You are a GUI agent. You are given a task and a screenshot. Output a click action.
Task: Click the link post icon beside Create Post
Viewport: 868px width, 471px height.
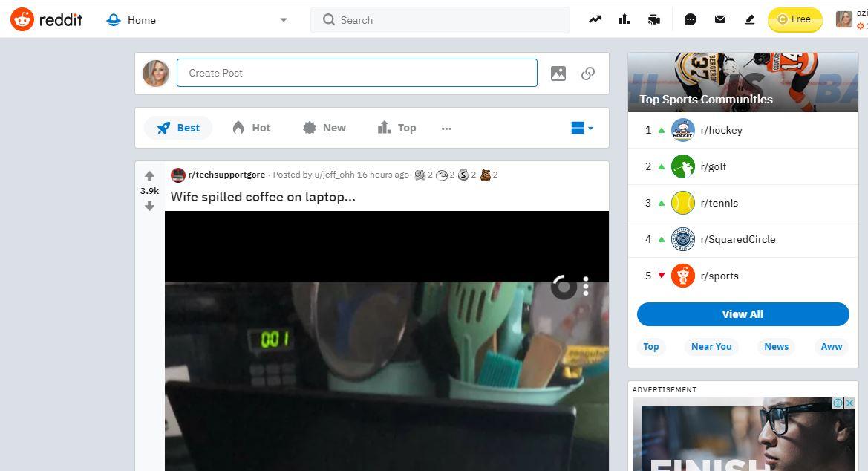point(587,73)
